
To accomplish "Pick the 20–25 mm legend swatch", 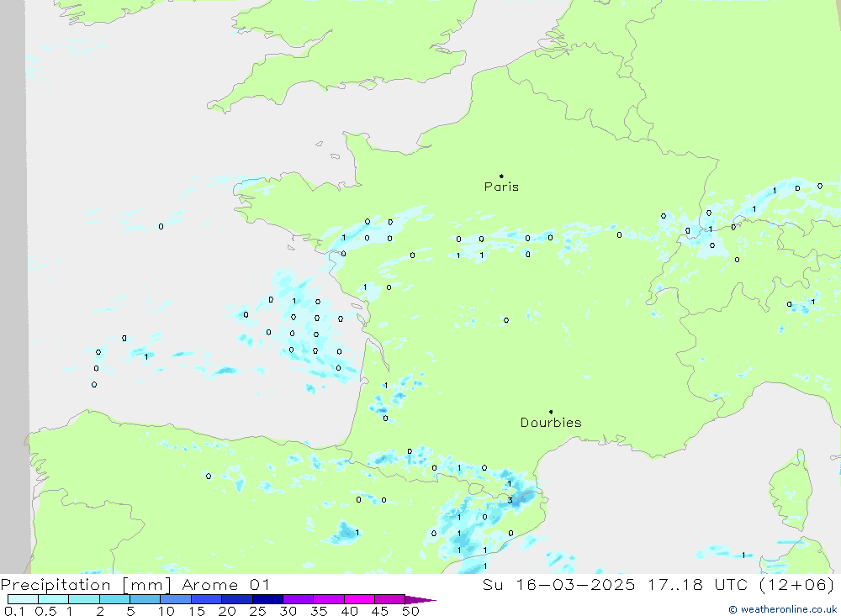I will (x=237, y=599).
